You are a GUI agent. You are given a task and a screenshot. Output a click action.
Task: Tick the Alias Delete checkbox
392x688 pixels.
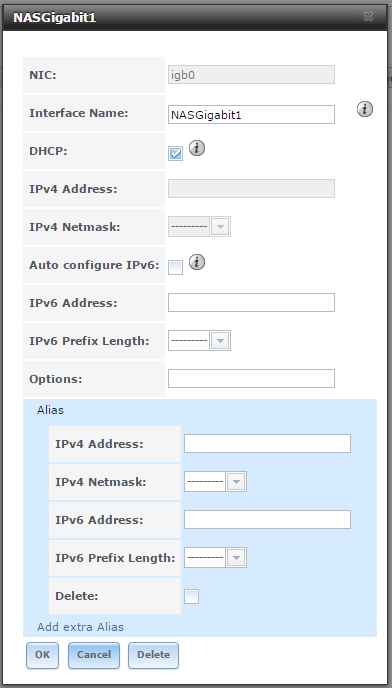191,597
